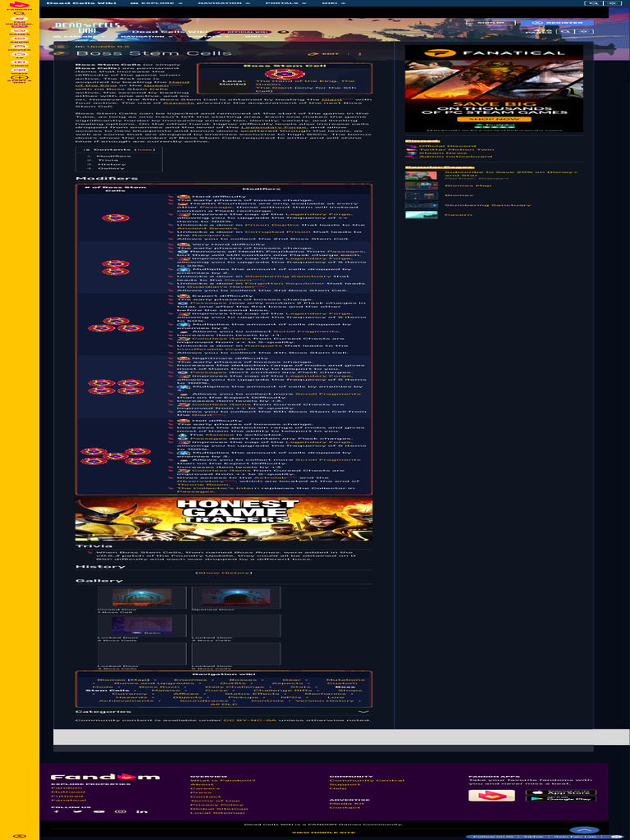630x840 pixels.
Task: Open the Update 0.6 category link
Action: click(x=108, y=47)
